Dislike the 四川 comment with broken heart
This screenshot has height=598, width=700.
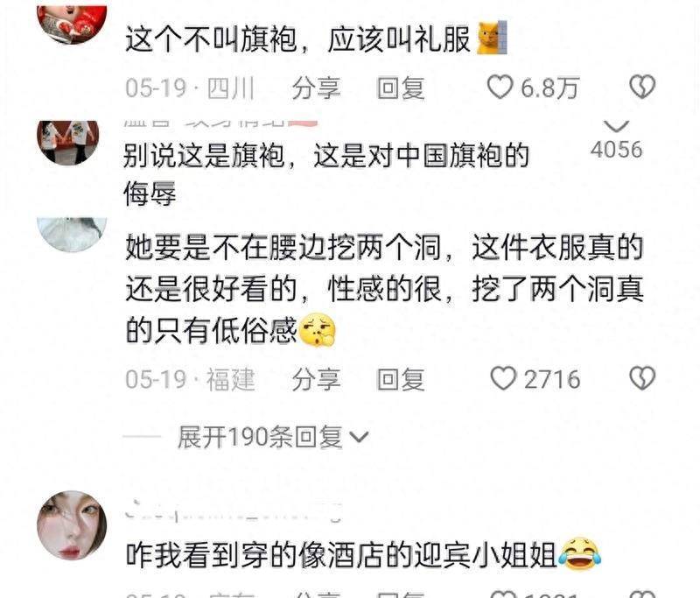click(x=642, y=87)
